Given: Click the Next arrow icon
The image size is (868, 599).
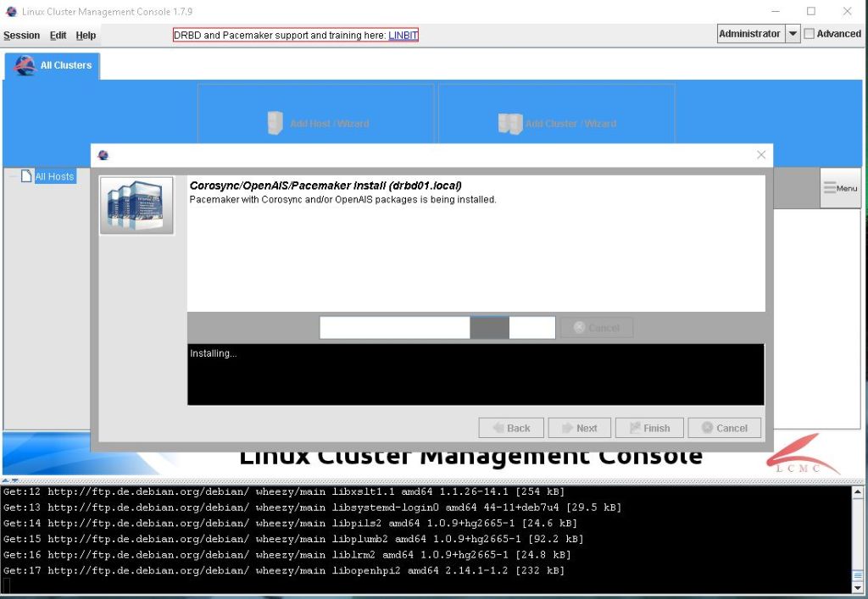Looking at the screenshot, I should point(567,428).
